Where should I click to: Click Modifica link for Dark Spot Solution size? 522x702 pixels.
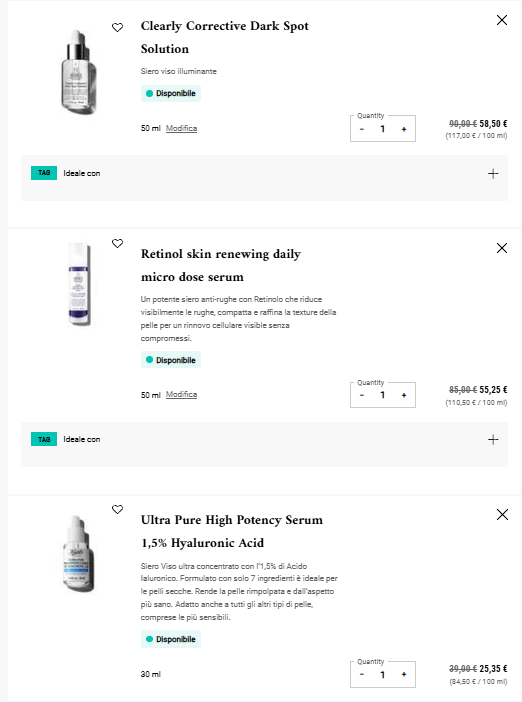(x=181, y=128)
